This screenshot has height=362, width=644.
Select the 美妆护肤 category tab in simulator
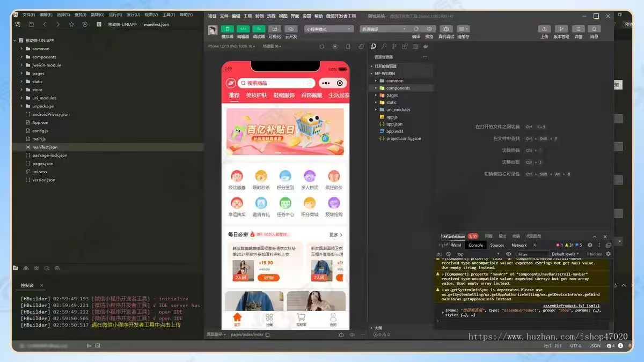(257, 95)
